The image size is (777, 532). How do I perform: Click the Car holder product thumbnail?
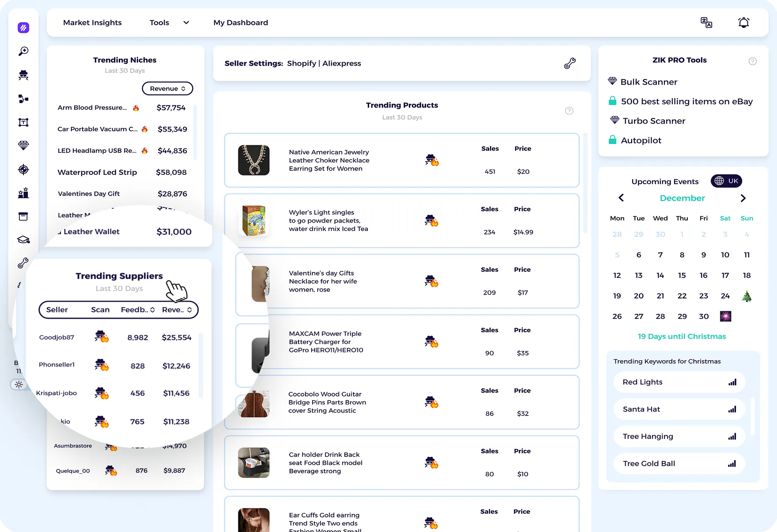point(254,463)
